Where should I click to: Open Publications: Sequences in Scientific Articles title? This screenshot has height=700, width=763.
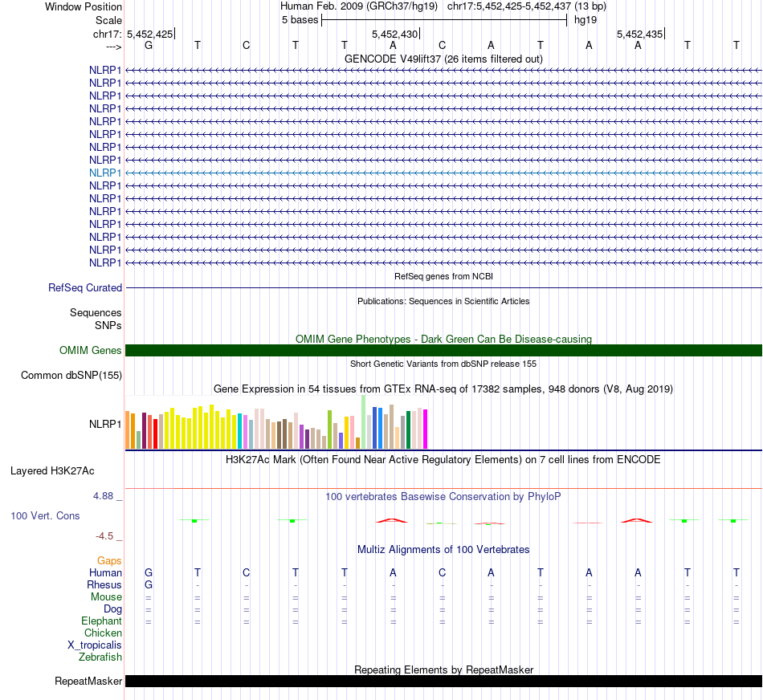443,301
